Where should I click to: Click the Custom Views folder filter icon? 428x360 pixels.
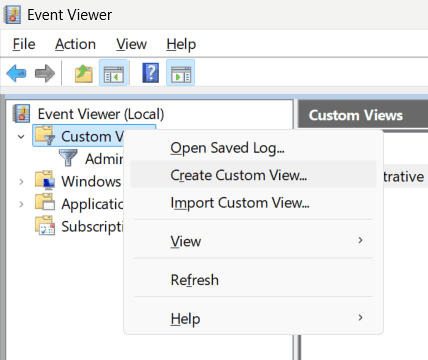tap(45, 135)
